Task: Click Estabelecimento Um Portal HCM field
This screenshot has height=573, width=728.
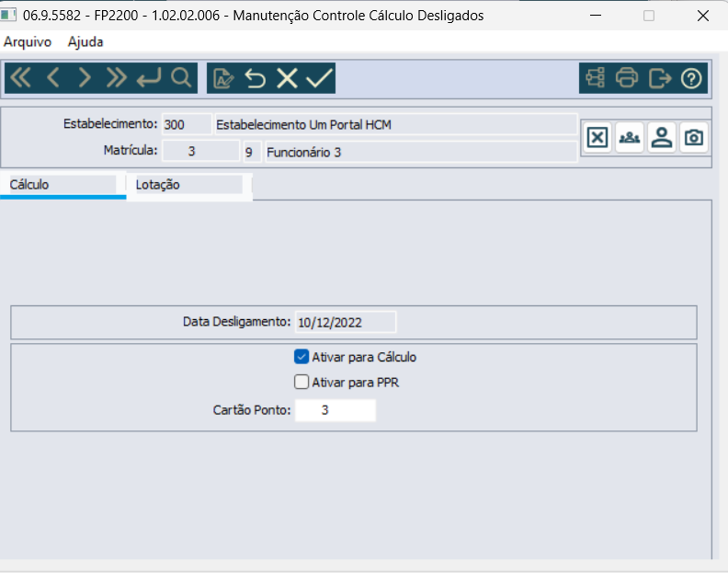Action: pyautogui.click(x=396, y=124)
